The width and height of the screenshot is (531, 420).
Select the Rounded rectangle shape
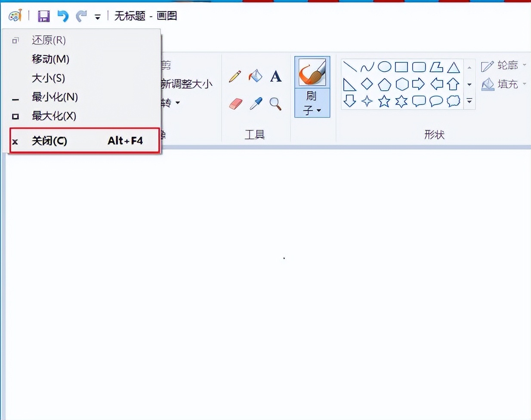point(419,67)
